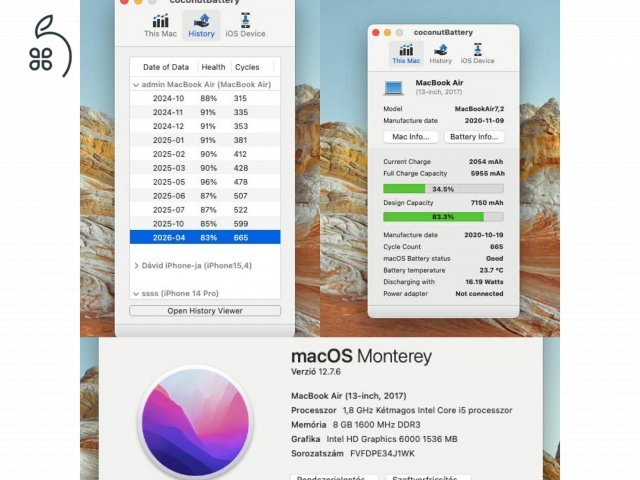This screenshot has height=480, width=640.
Task: Click the macOS Monterey logo image
Action: coord(196,422)
